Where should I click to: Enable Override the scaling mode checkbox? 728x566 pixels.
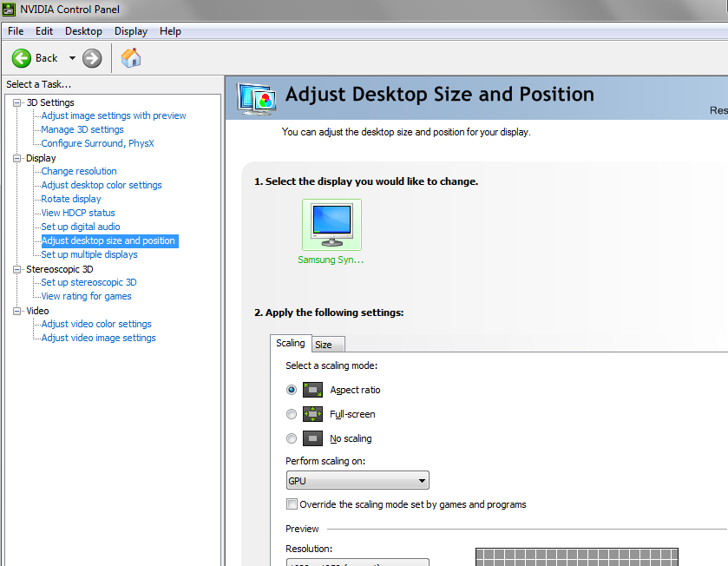(292, 504)
